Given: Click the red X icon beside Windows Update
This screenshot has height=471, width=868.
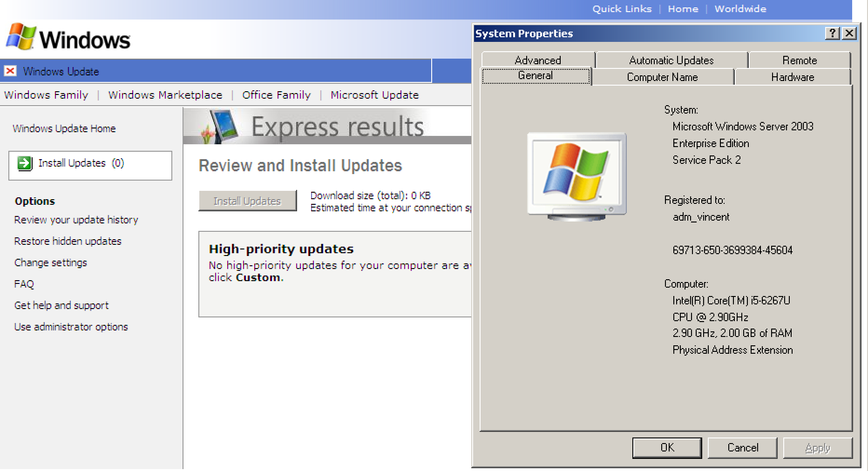Looking at the screenshot, I should [10, 71].
